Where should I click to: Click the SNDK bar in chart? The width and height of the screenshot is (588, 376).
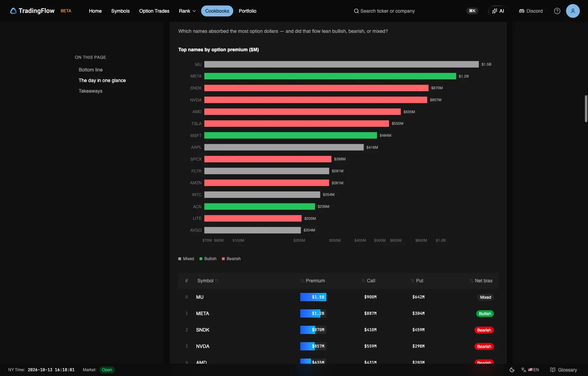[x=316, y=88]
